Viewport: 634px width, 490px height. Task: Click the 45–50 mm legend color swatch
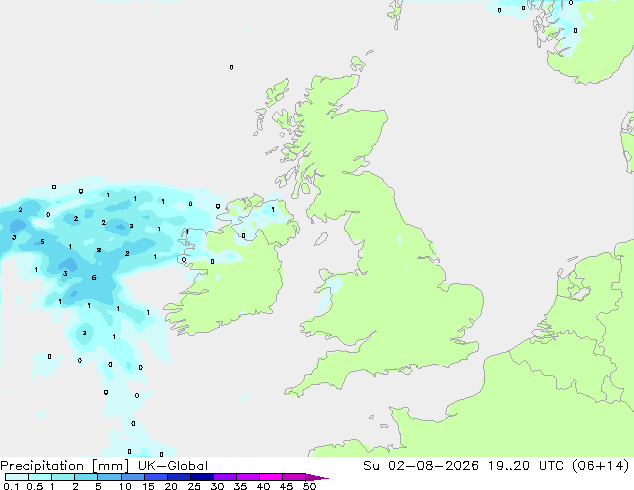[x=294, y=477]
